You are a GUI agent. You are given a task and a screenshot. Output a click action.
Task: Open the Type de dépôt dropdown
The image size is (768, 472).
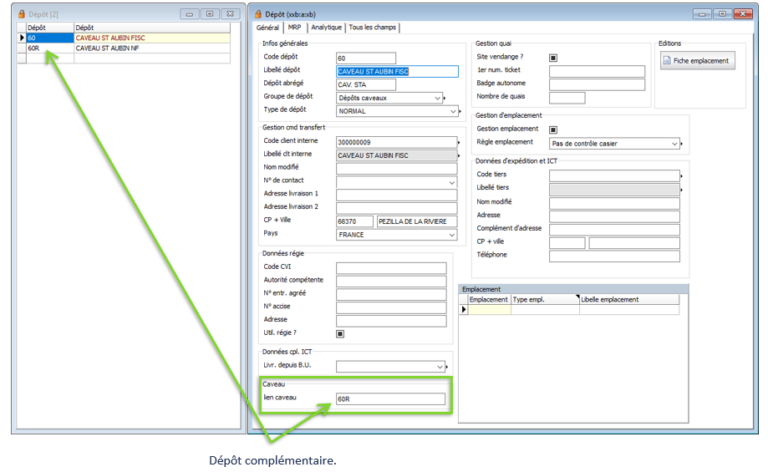[x=451, y=111]
